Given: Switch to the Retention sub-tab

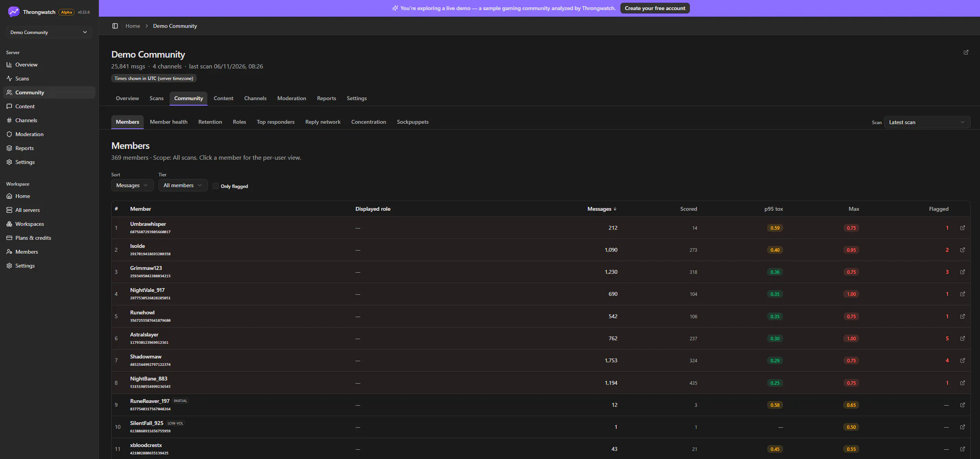Looking at the screenshot, I should click(210, 122).
